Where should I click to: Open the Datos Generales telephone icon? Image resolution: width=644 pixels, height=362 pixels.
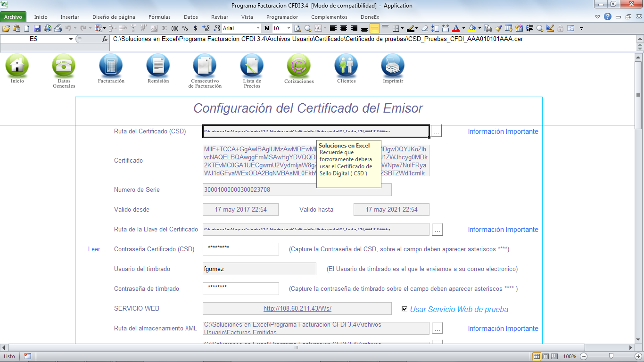click(64, 66)
